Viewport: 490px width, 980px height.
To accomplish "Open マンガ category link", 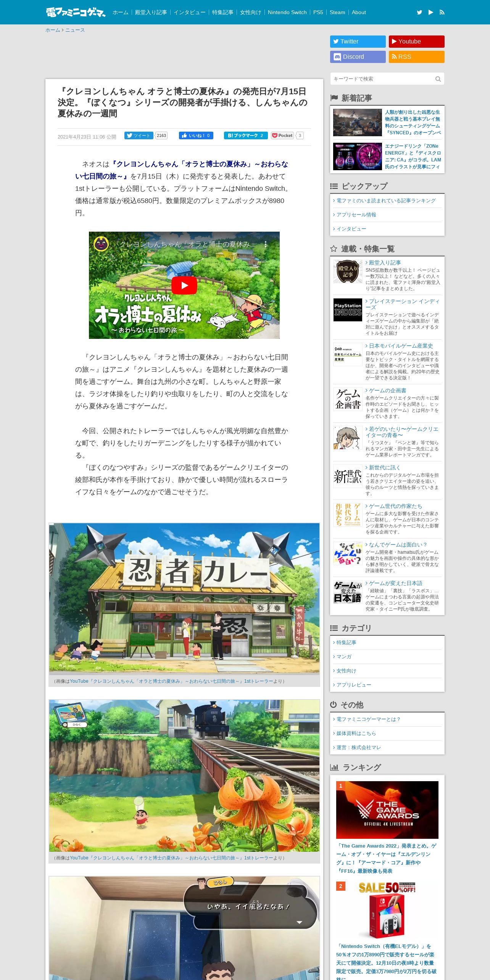I will pos(344,657).
